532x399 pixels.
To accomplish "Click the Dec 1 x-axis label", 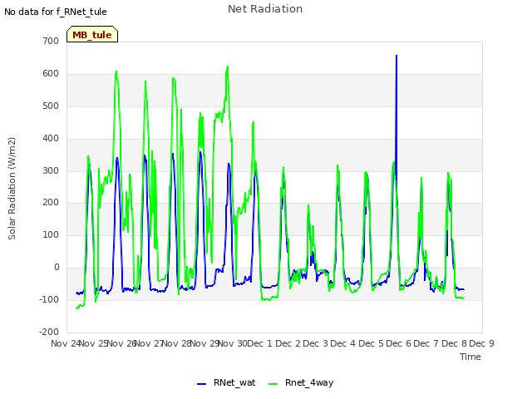I will coord(260,343).
